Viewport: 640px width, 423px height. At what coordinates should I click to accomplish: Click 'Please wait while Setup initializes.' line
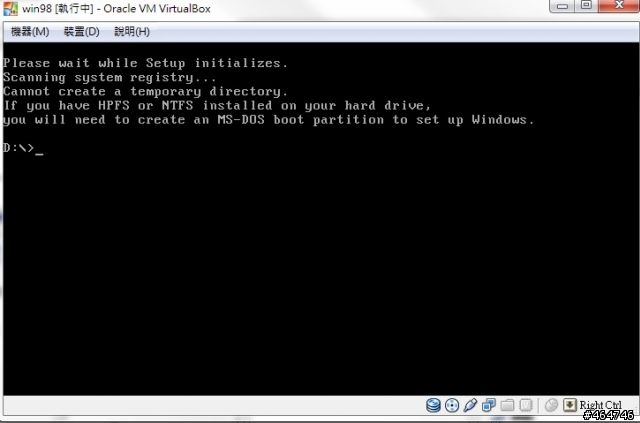point(145,63)
